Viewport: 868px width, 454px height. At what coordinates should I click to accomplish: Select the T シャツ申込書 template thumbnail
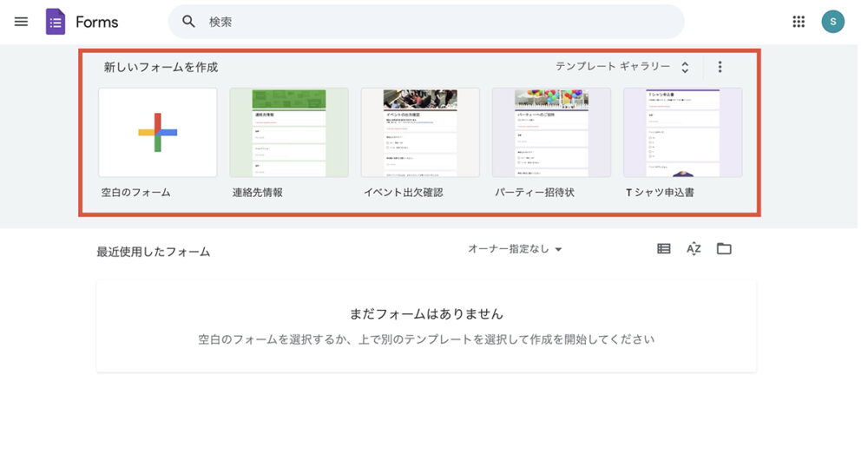coord(682,133)
